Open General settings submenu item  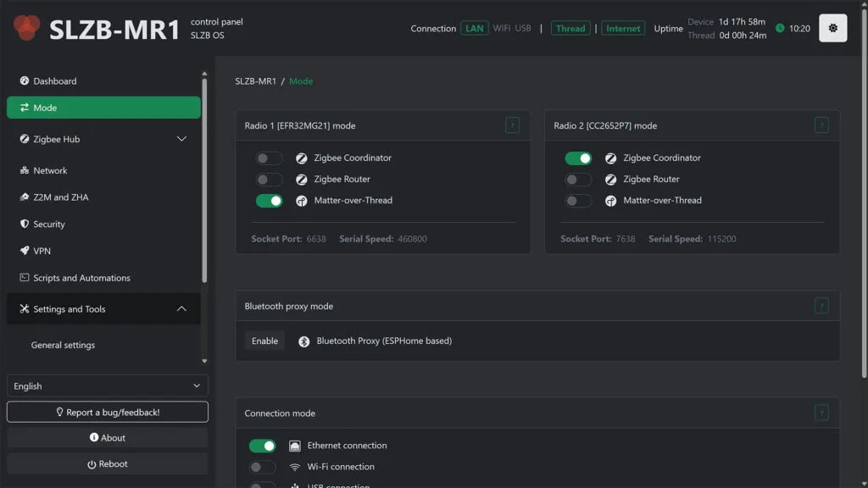(63, 345)
